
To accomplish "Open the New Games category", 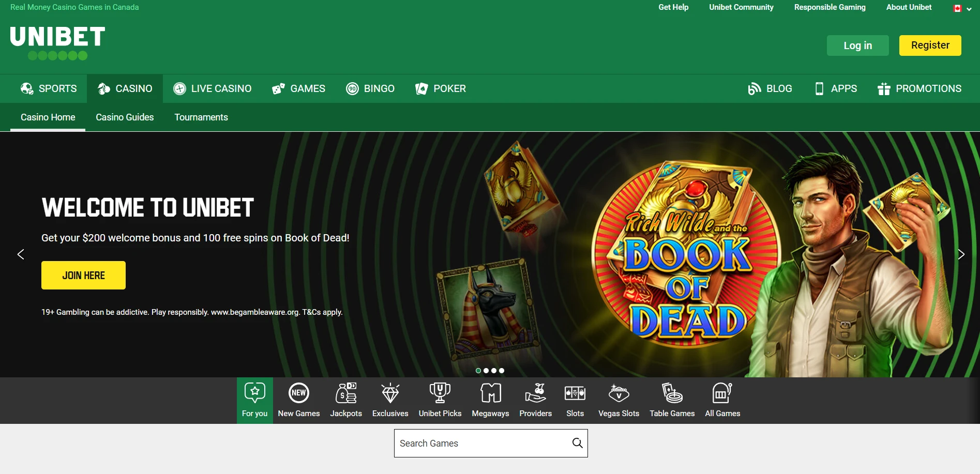I will click(299, 401).
